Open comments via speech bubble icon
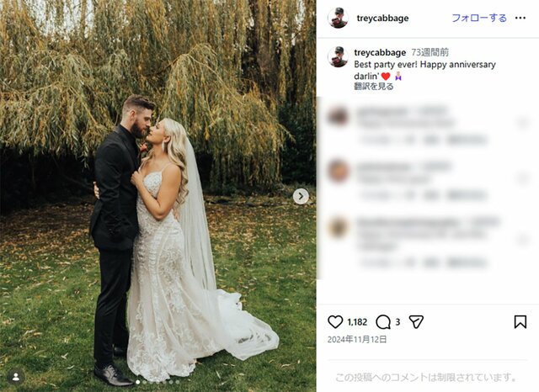 pyautogui.click(x=383, y=322)
